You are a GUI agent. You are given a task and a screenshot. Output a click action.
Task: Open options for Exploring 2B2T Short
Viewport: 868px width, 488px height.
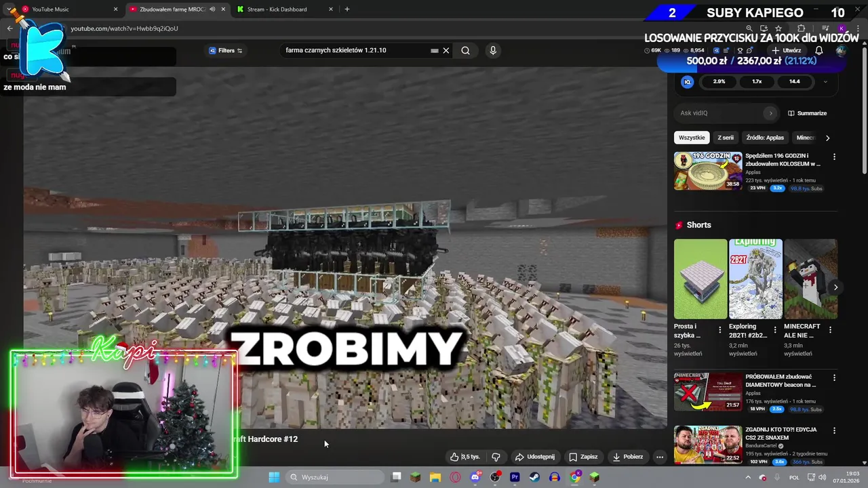775,330
